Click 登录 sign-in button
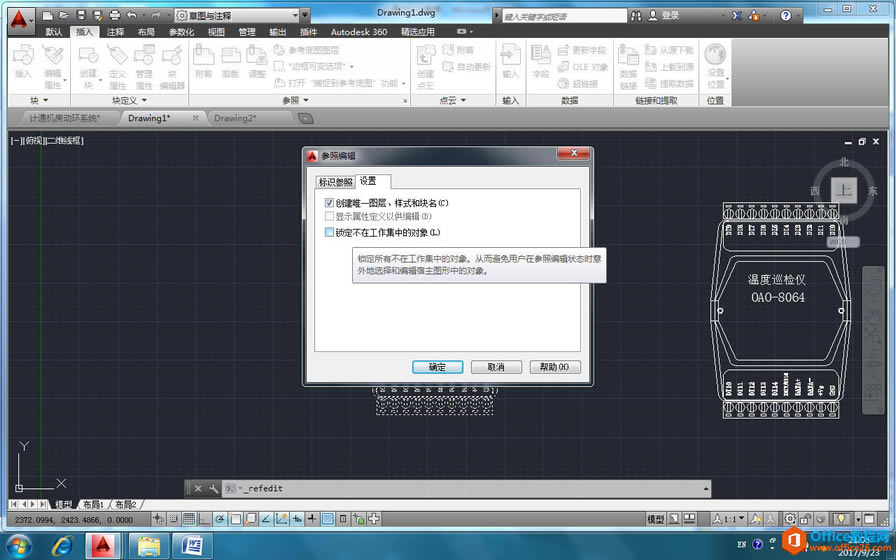Image resolution: width=896 pixels, height=560 pixels. pyautogui.click(x=665, y=16)
